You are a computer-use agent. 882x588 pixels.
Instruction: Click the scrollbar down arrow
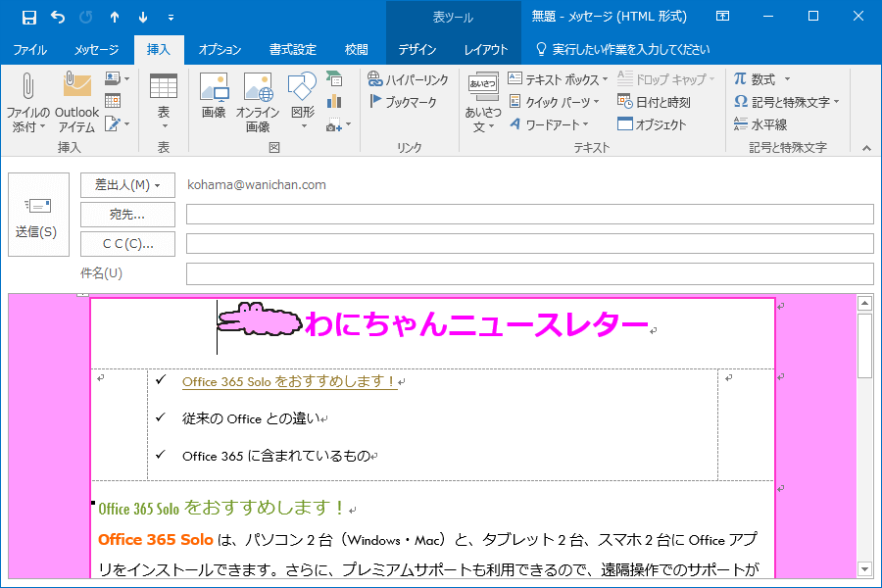[x=864, y=568]
